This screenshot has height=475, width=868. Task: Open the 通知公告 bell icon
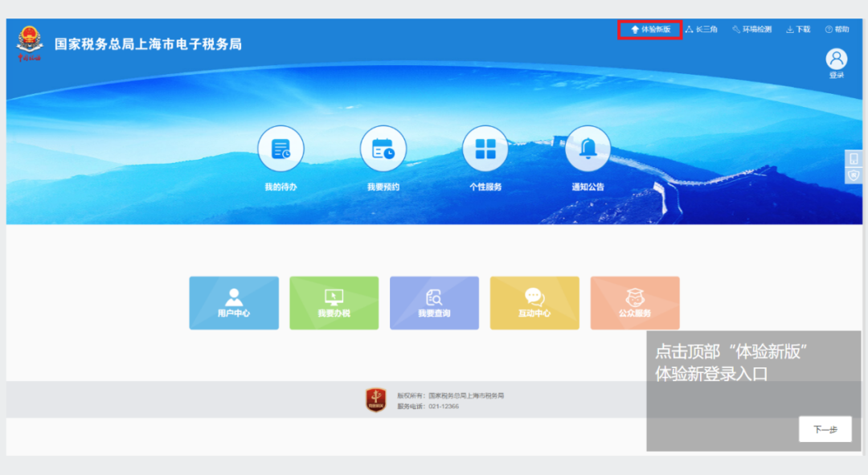pos(588,149)
